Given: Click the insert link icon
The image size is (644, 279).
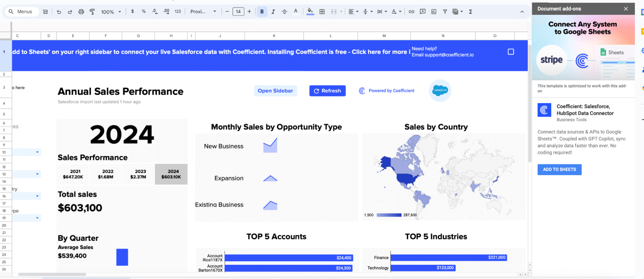Looking at the screenshot, I should (411, 12).
